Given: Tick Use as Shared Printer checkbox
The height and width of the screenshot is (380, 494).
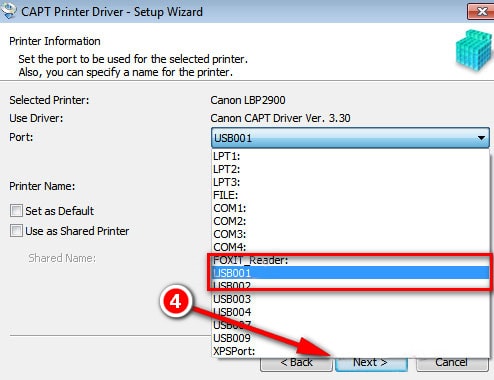Looking at the screenshot, I should pos(16,231).
